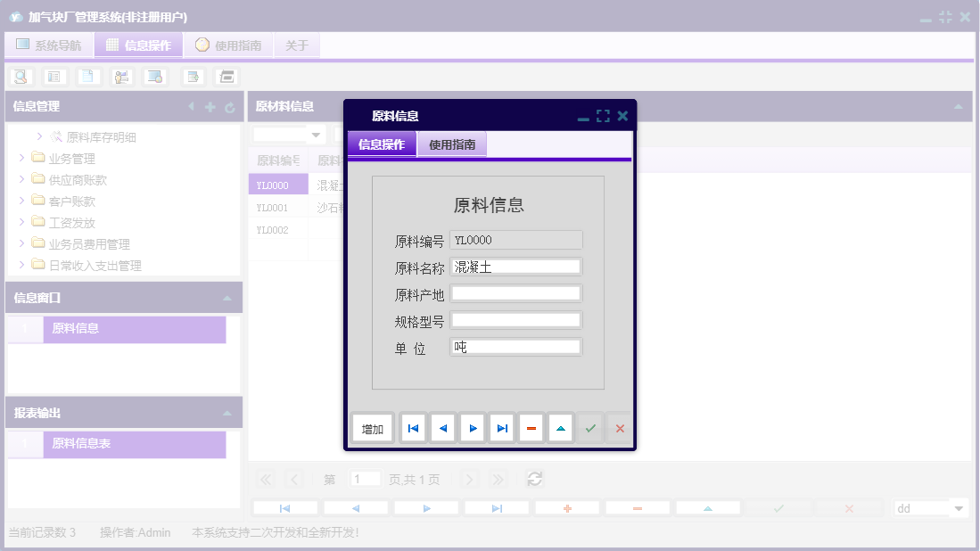Image resolution: width=980 pixels, height=551 pixels.
Task: Click the monitor search icon in the toolbar
Action: [155, 76]
